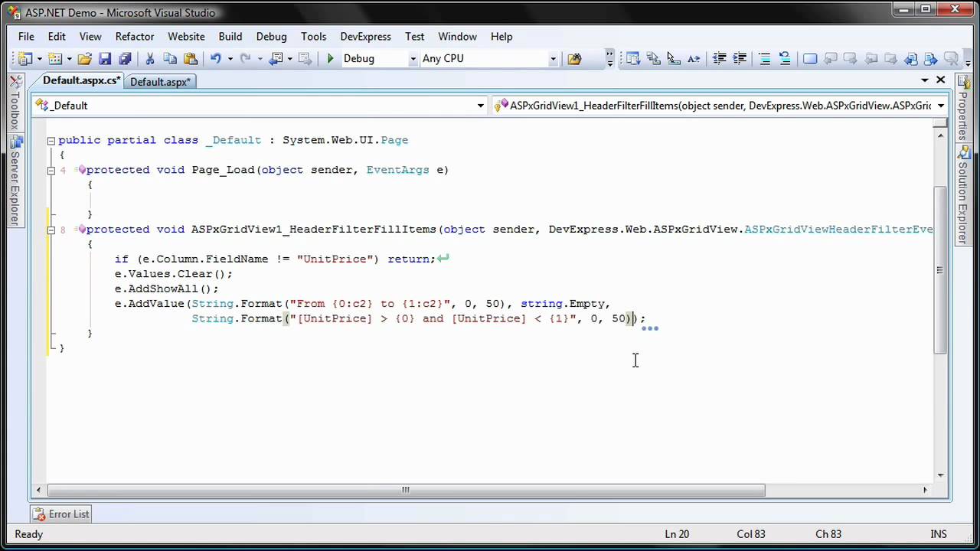Click the Display Quick Info icon
This screenshot has height=551, width=980.
tap(673, 59)
